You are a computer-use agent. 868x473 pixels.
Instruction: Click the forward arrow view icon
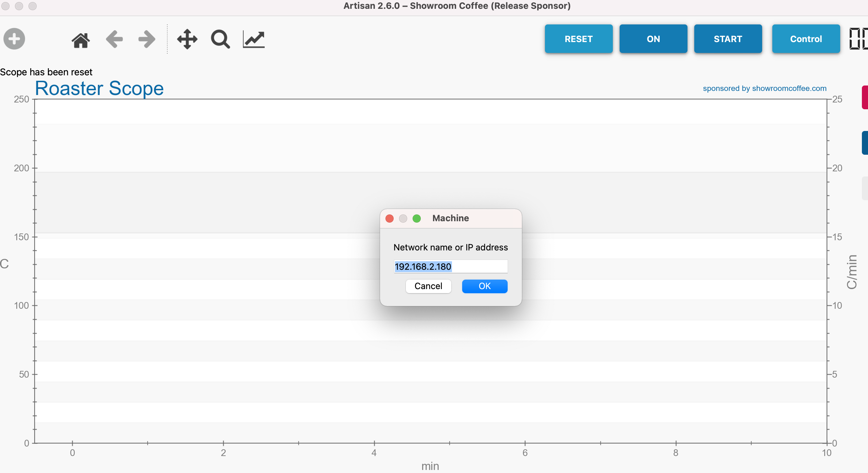coord(147,39)
